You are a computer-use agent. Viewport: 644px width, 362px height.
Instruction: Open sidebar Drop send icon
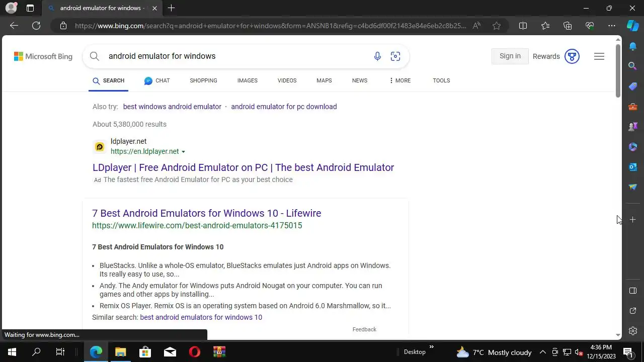click(633, 187)
